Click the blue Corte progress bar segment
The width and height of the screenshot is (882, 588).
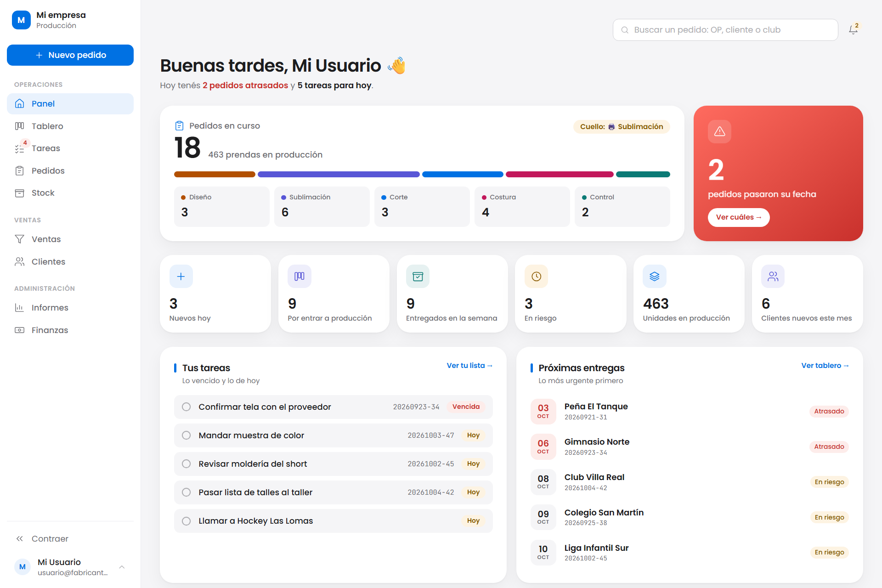[x=463, y=175]
